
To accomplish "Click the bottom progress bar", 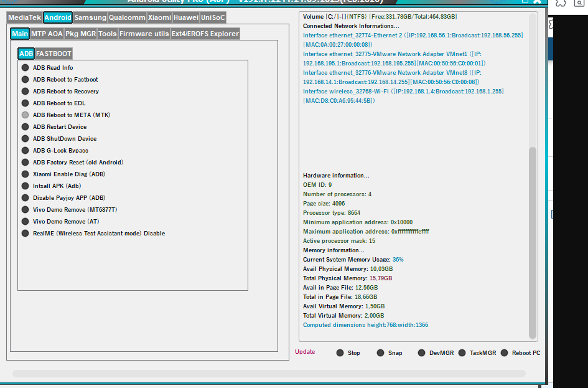I will pos(269,374).
